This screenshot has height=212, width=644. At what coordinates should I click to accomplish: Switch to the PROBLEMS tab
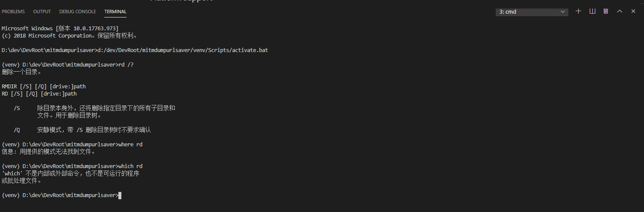(13, 12)
